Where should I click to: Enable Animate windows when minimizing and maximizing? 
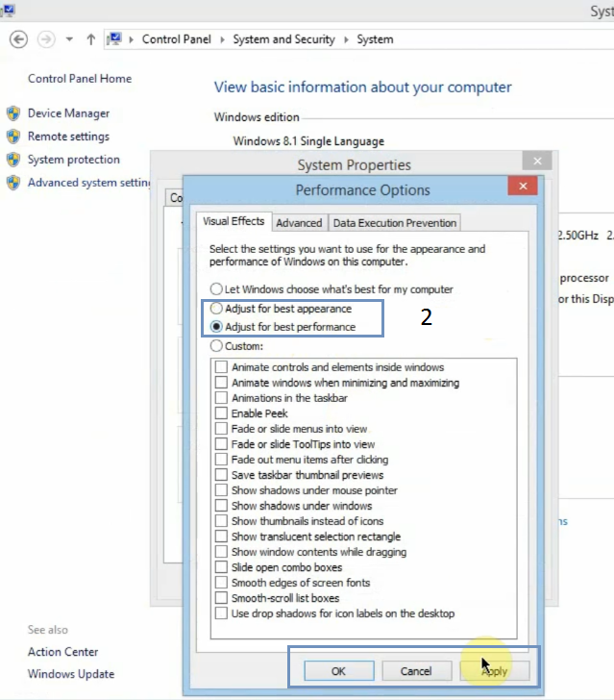[221, 383]
